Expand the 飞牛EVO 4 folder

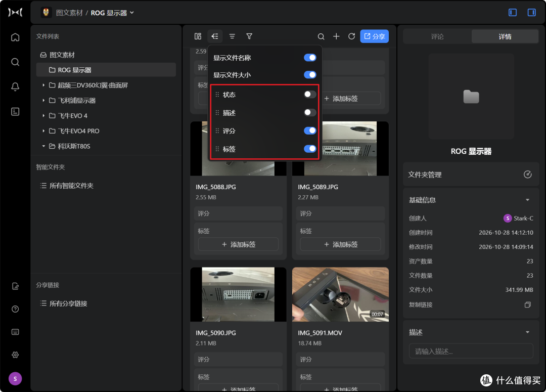(x=43, y=116)
